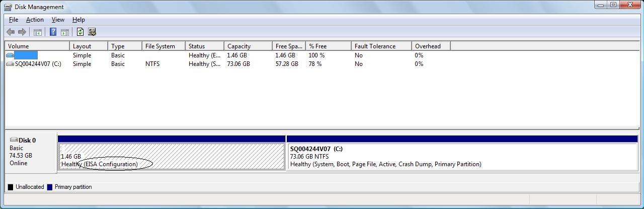Toggle the Show/Hide Console Tree icon
The image size is (644, 209).
point(38,32)
